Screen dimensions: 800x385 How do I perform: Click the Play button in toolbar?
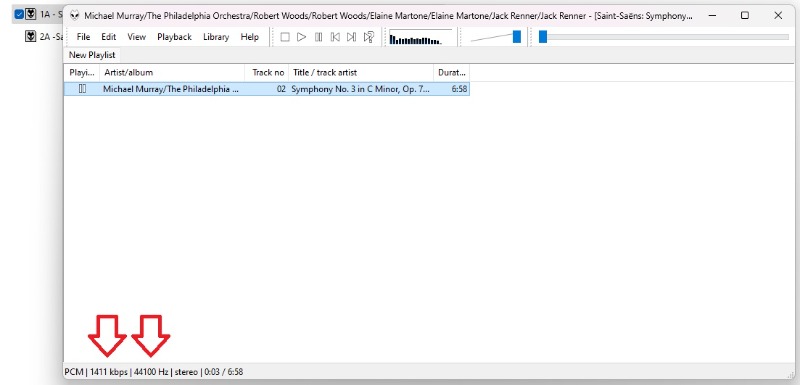302,37
